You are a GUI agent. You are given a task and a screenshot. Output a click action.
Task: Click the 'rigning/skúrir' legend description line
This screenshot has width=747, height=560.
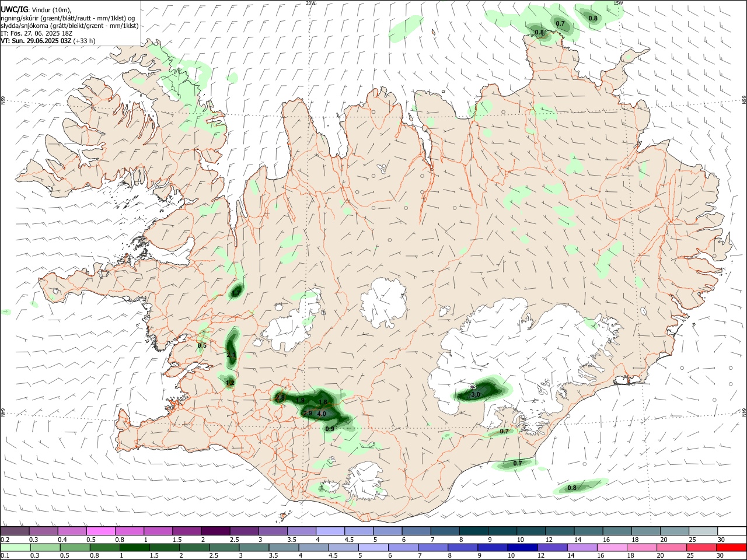click(68, 18)
